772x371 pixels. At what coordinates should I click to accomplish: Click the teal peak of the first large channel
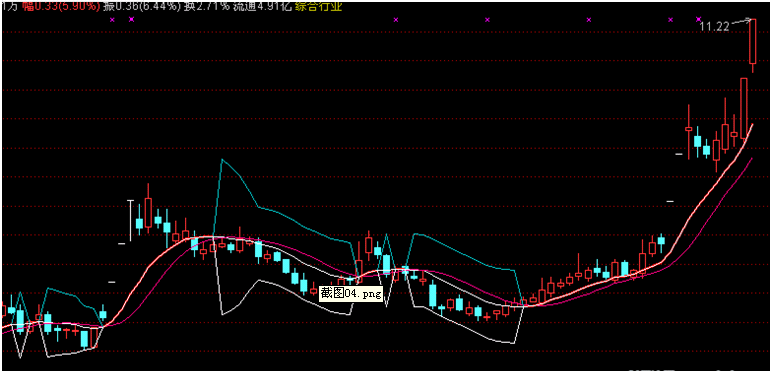tap(222, 160)
